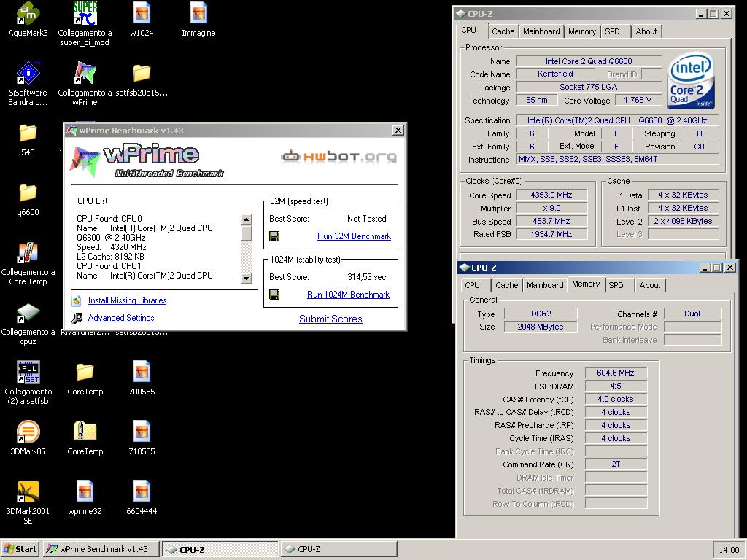
Task: Switch to Mainboard tab in top CPU-Z window
Action: 542,31
